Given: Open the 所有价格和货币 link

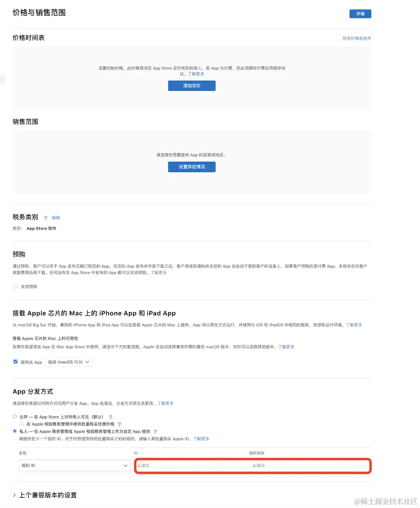Looking at the screenshot, I should pyautogui.click(x=357, y=39).
